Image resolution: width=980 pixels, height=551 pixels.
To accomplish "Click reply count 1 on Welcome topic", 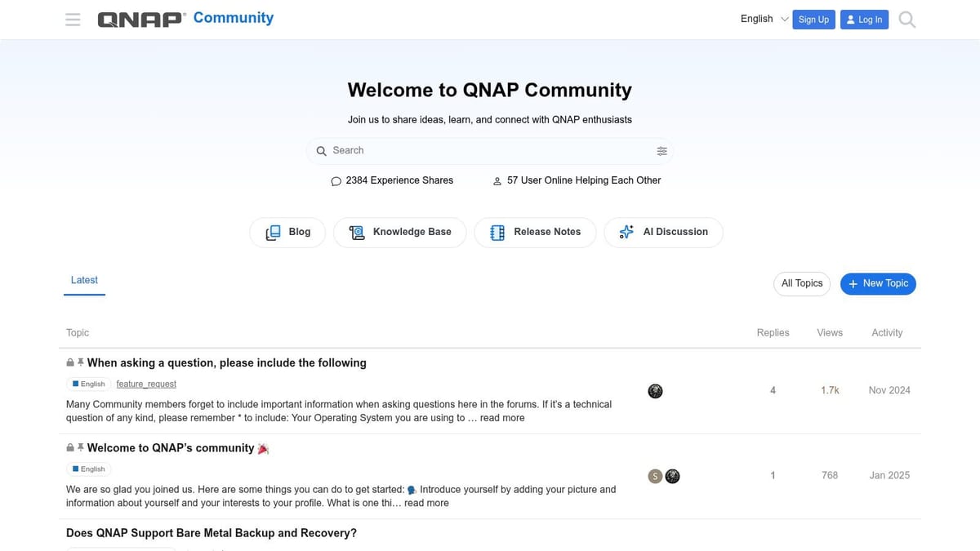I will coord(773,476).
